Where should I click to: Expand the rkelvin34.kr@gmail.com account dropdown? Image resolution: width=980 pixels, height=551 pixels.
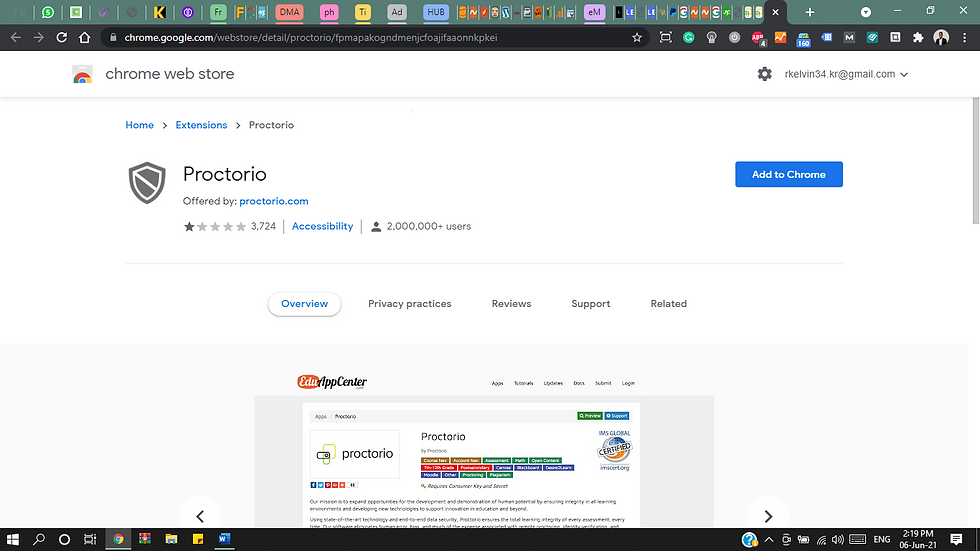[846, 74]
